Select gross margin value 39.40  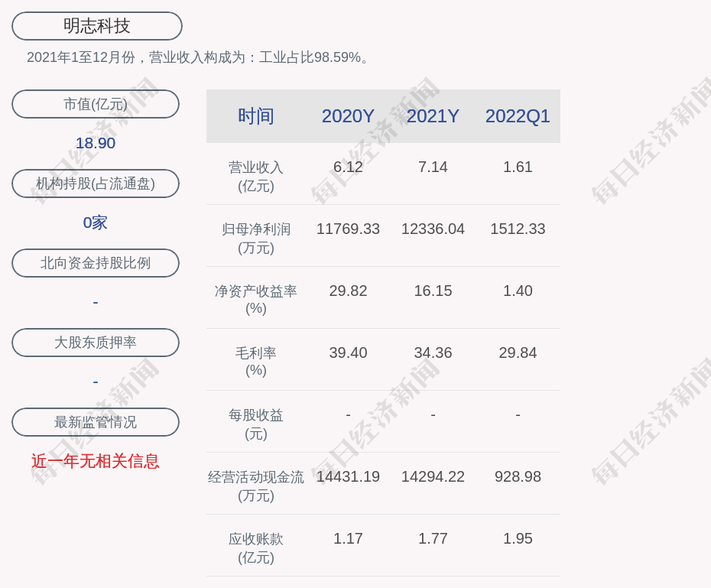pyautogui.click(x=348, y=352)
